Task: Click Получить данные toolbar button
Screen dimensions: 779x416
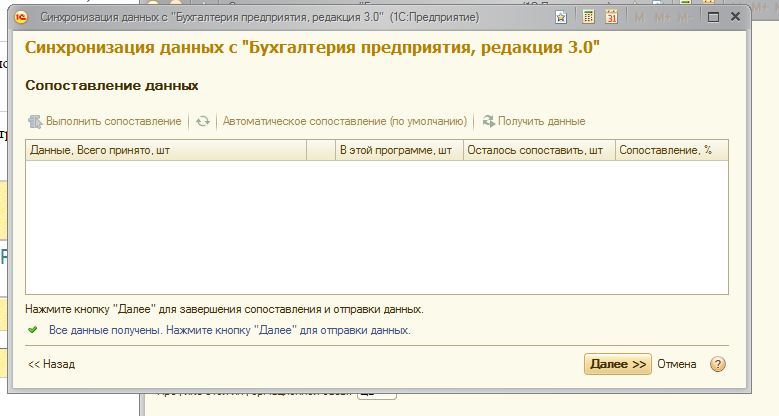Action: coord(534,121)
